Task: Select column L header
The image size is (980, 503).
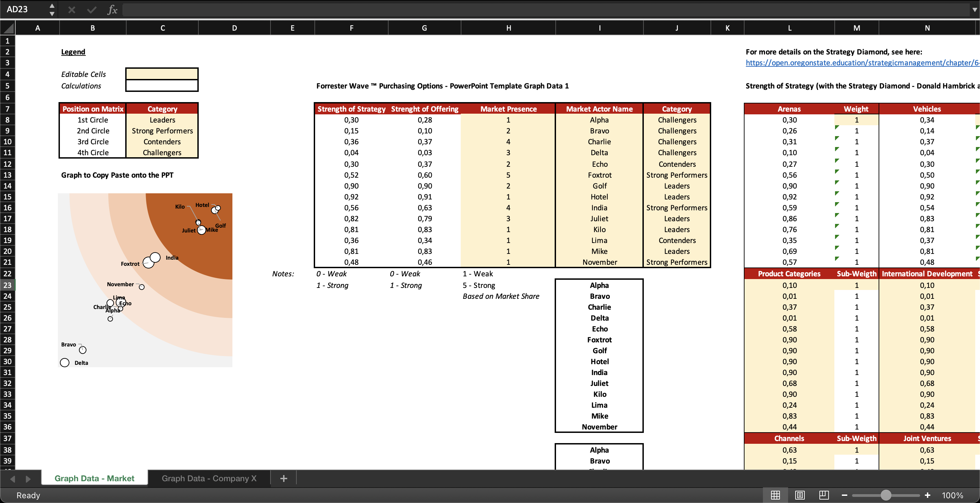Action: click(x=789, y=28)
